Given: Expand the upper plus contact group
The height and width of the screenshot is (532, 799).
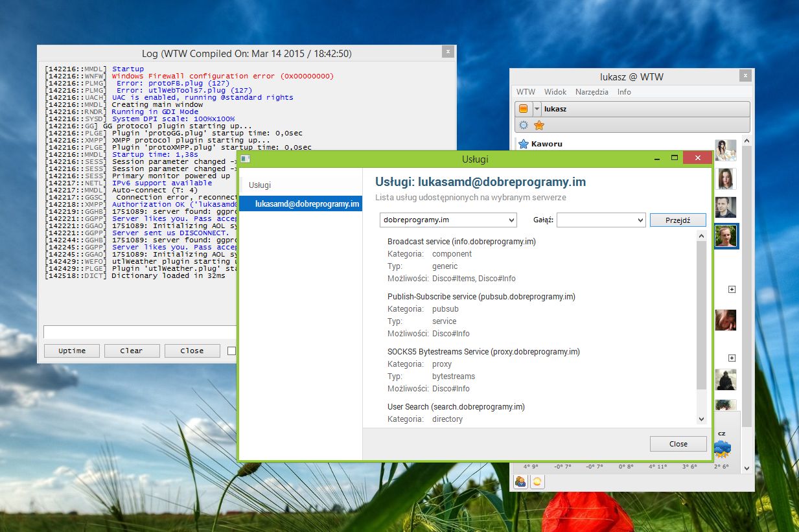Looking at the screenshot, I should (732, 290).
